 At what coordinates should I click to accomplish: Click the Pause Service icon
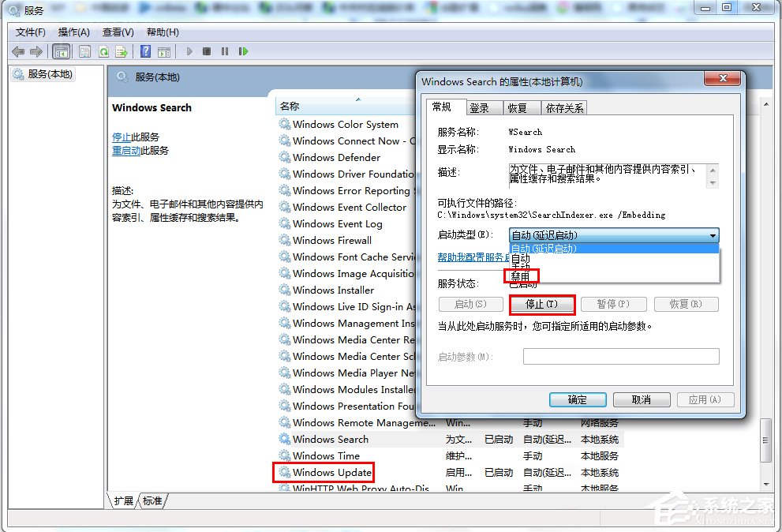tap(224, 51)
